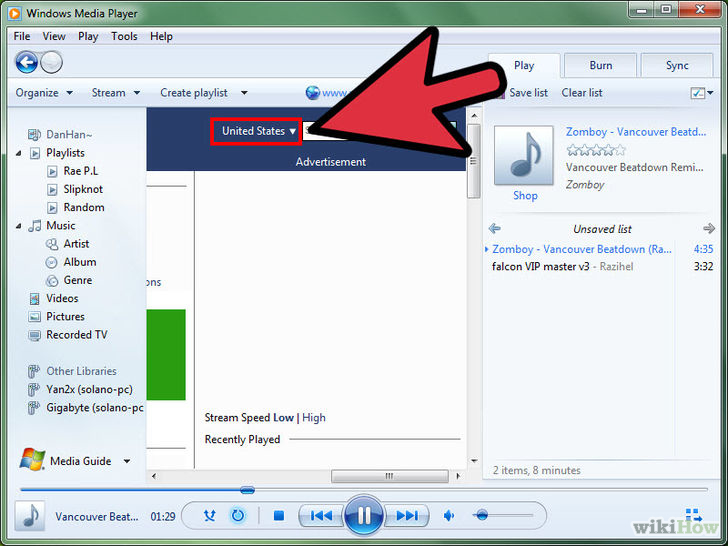Open the DanHan~ library icon
This screenshot has width=728, height=546.
click(34, 135)
